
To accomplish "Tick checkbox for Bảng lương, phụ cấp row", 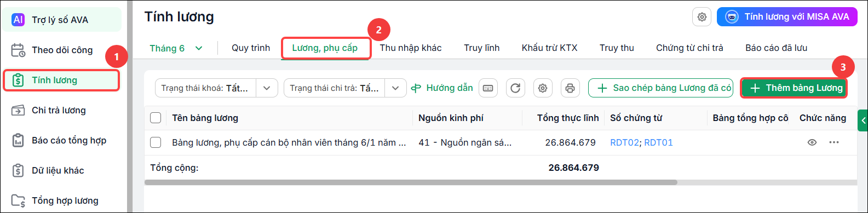I will pos(156,142).
